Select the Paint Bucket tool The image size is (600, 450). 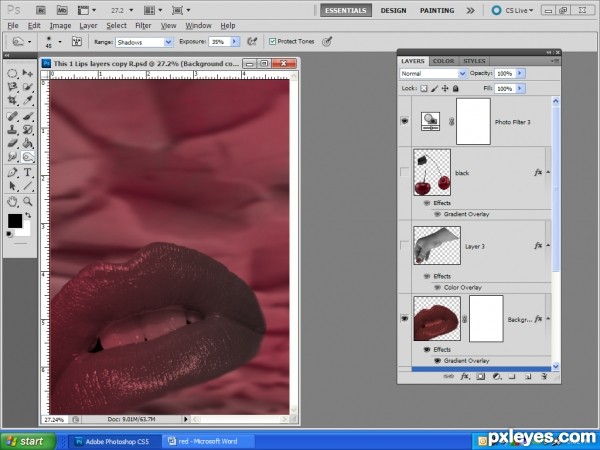[x=28, y=143]
